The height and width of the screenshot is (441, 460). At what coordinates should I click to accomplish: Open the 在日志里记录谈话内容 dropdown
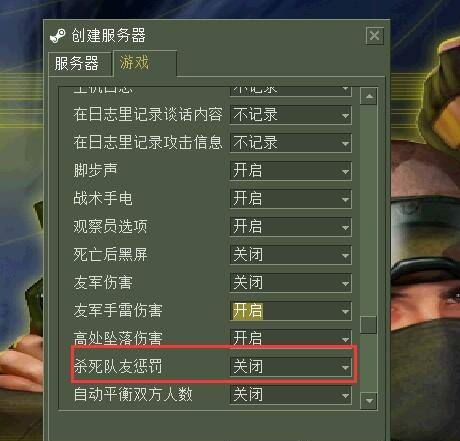(290, 115)
